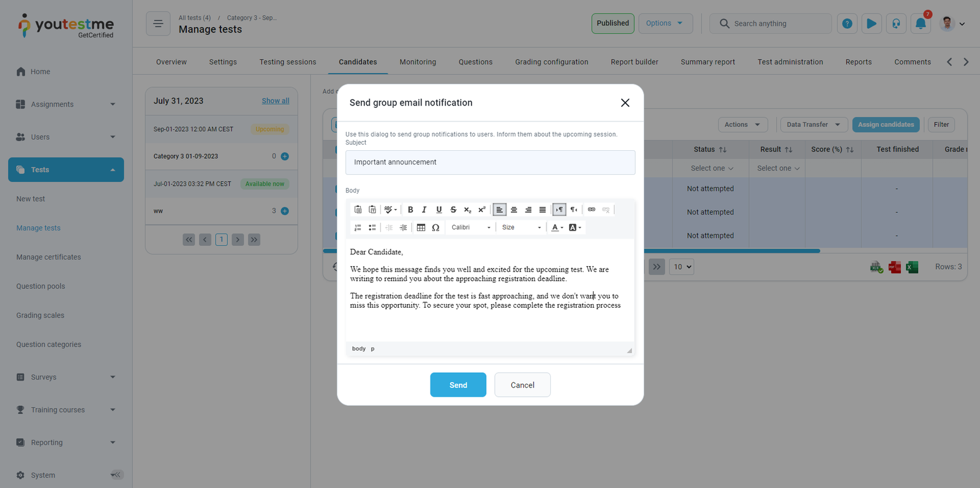Expand the Options dropdown
980x488 pixels.
[665, 23]
